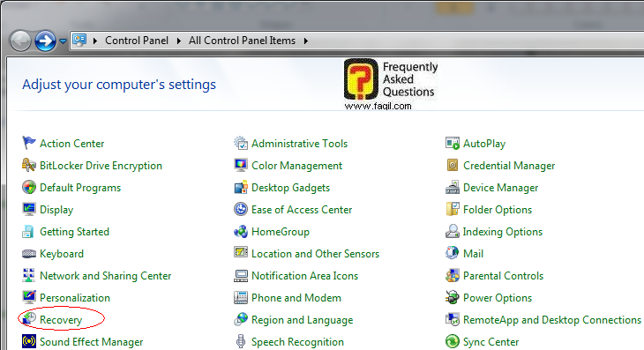Open the Folder Options icon
Viewport: 644px width, 350px height.
(453, 210)
